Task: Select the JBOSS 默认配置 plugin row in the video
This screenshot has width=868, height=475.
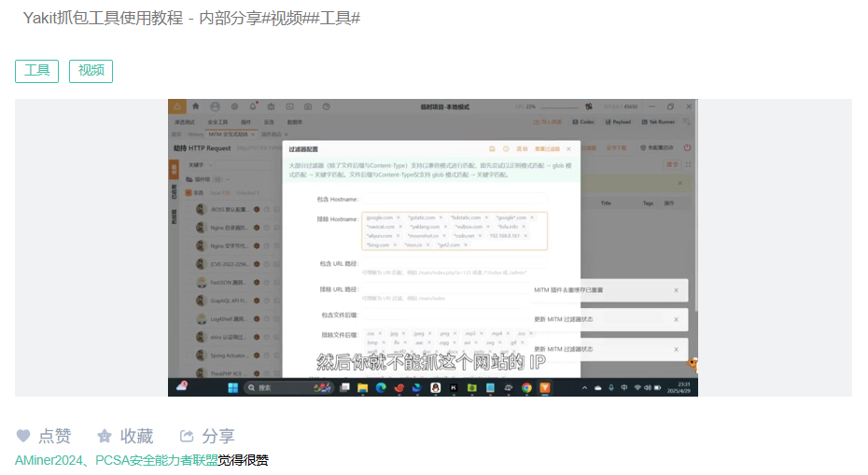Action: click(x=232, y=209)
